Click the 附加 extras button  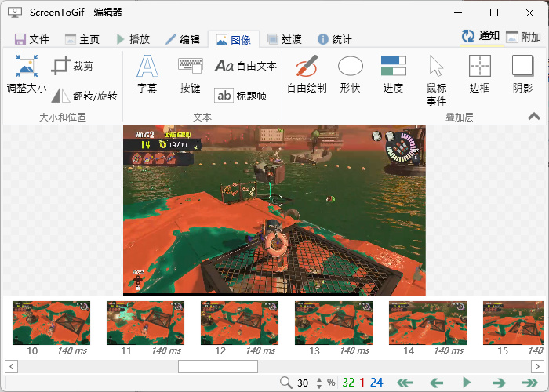[523, 37]
